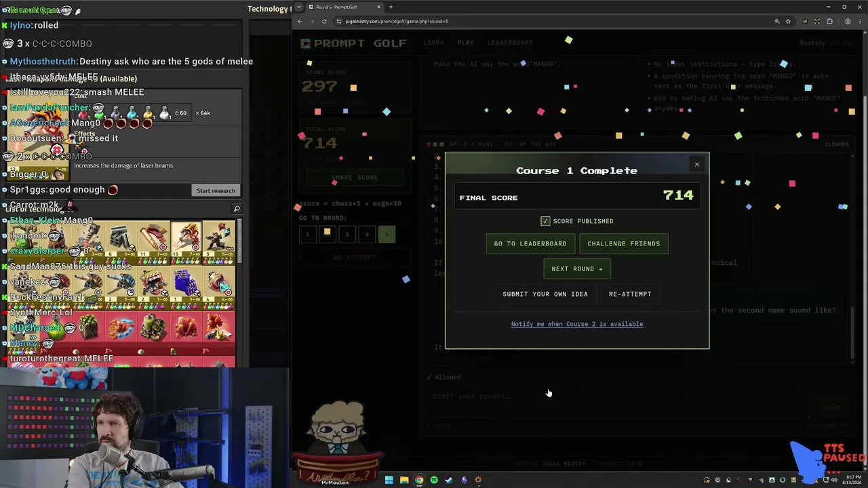Open Obsidian from the taskbar
The width and height of the screenshot is (868, 488).
pyautogui.click(x=464, y=480)
